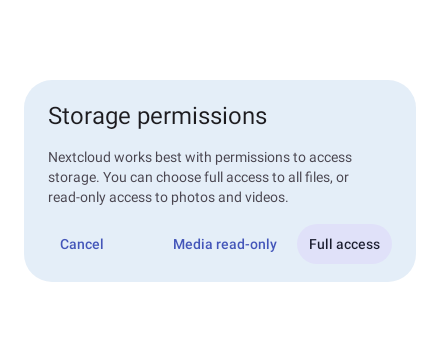This screenshot has width=440, height=362.
Task: Confirm Full access for Nextcloud
Action: [x=344, y=244]
